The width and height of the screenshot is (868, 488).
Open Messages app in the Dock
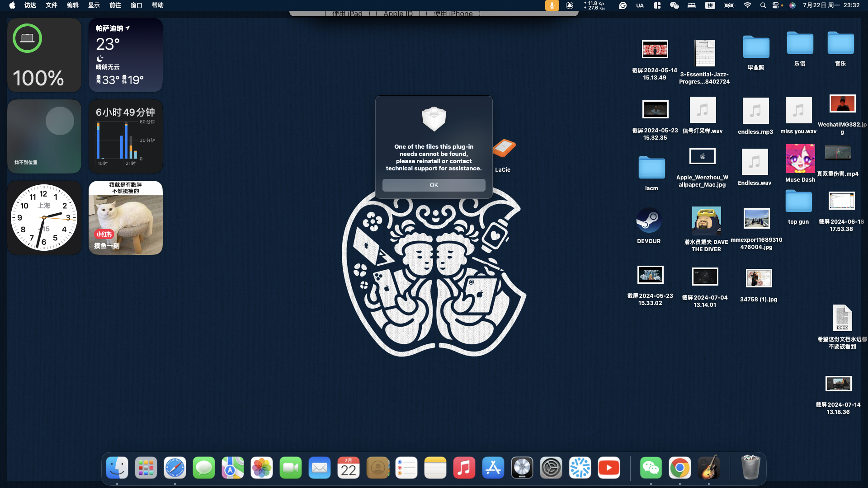[x=204, y=468]
